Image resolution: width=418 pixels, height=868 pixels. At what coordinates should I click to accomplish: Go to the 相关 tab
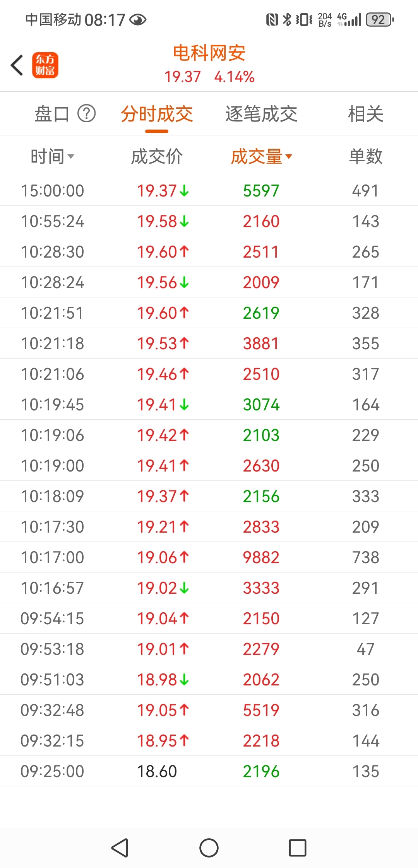pos(366,114)
